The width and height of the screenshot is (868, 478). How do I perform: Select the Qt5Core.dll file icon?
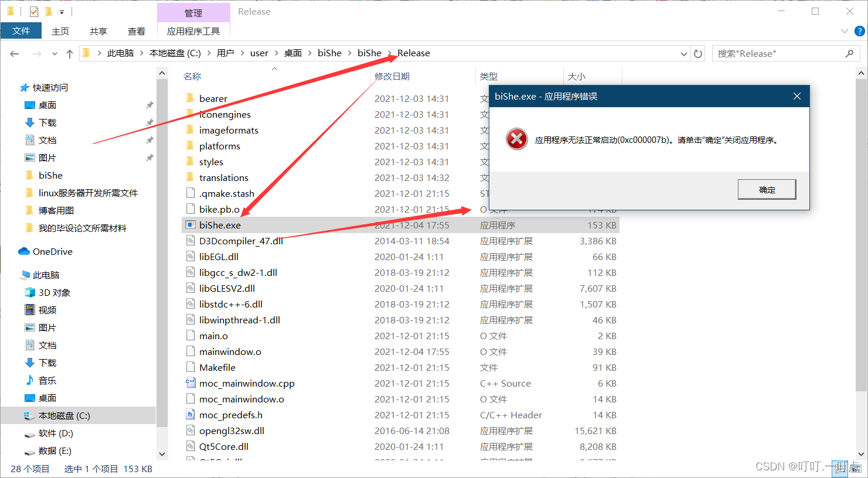pyautogui.click(x=190, y=446)
